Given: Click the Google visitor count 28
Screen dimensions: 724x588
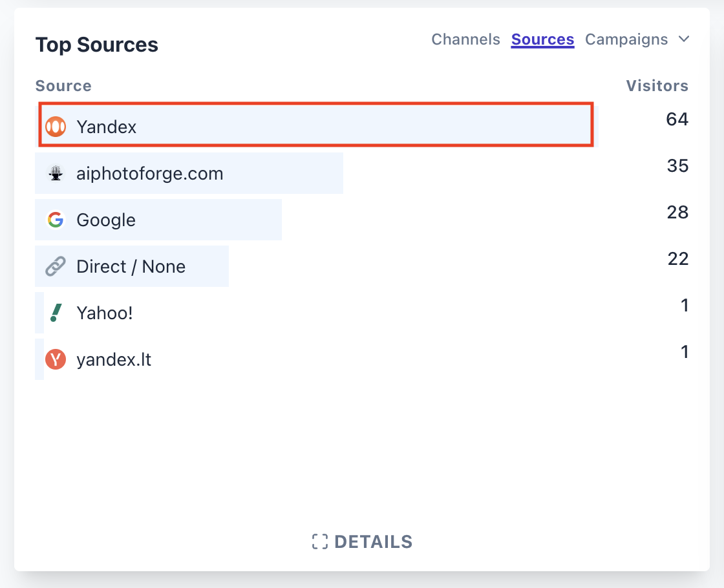Looking at the screenshot, I should [x=677, y=213].
